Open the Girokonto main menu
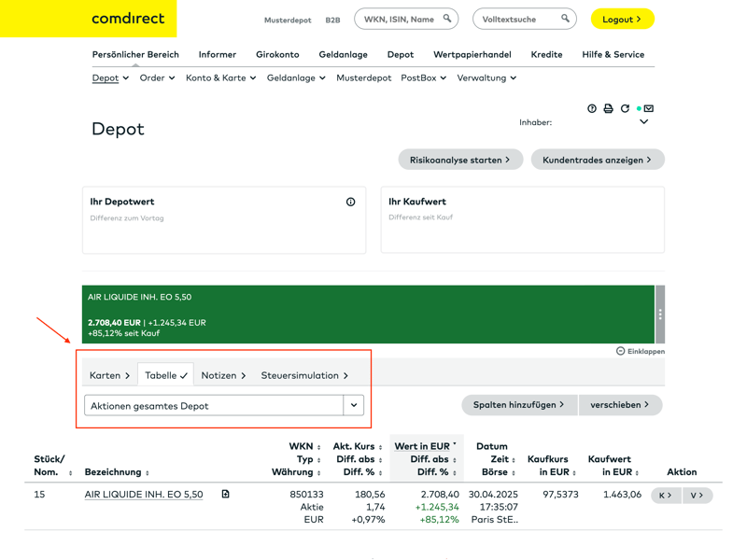The width and height of the screenshot is (747, 560). pyautogui.click(x=277, y=54)
